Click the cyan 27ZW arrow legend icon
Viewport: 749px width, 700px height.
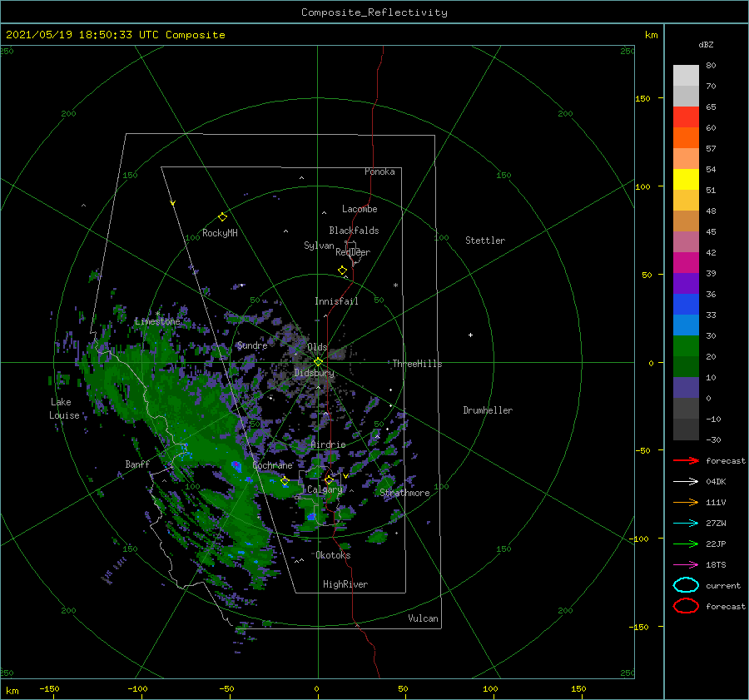click(x=686, y=524)
